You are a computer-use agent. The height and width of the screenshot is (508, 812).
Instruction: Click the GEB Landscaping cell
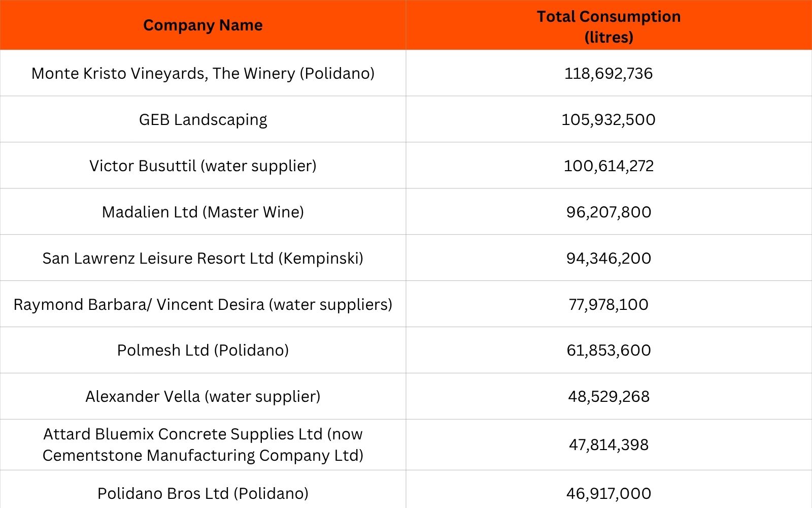[203, 119]
